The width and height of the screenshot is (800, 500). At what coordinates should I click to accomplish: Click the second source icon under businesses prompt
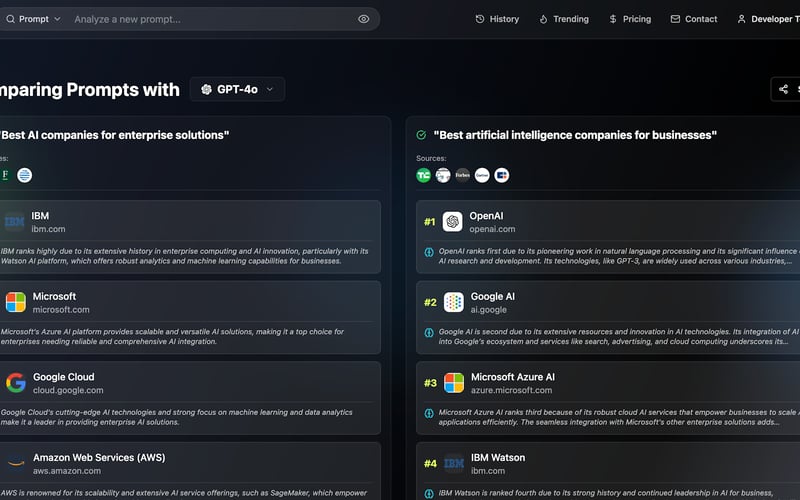click(443, 176)
